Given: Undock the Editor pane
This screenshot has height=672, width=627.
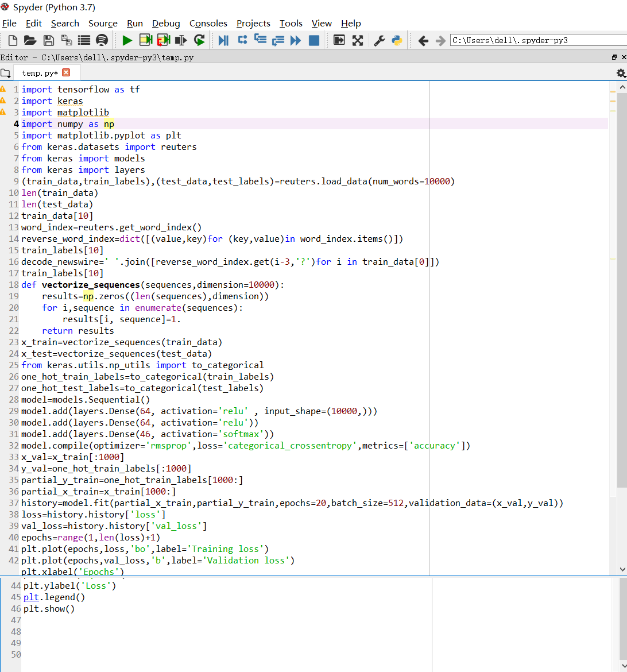Looking at the screenshot, I should point(614,57).
